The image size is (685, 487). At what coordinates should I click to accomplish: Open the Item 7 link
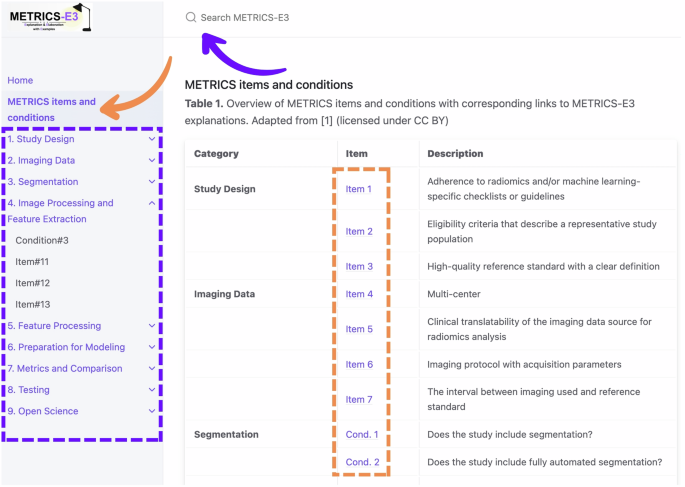coord(359,399)
